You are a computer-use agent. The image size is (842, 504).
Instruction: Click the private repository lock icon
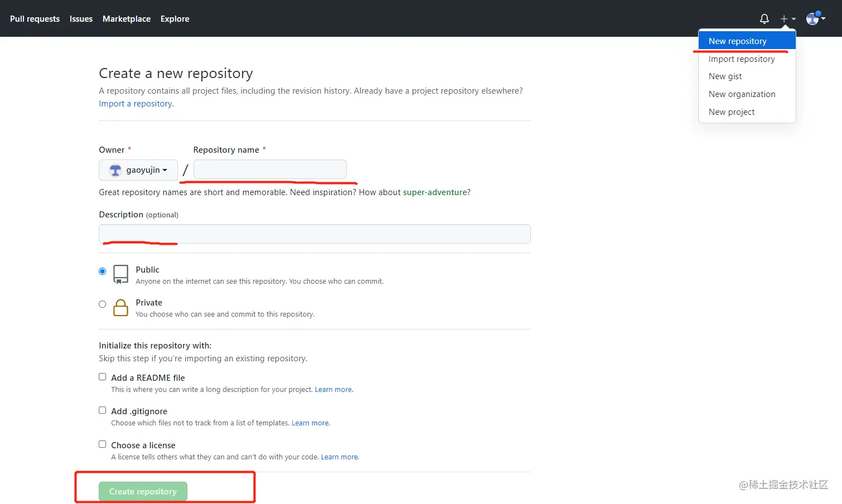[120, 308]
